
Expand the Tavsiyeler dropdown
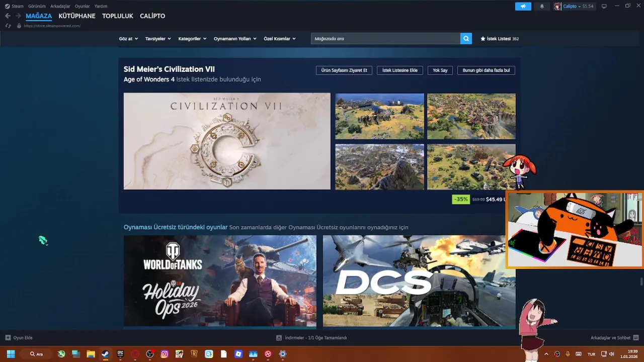[x=158, y=39]
